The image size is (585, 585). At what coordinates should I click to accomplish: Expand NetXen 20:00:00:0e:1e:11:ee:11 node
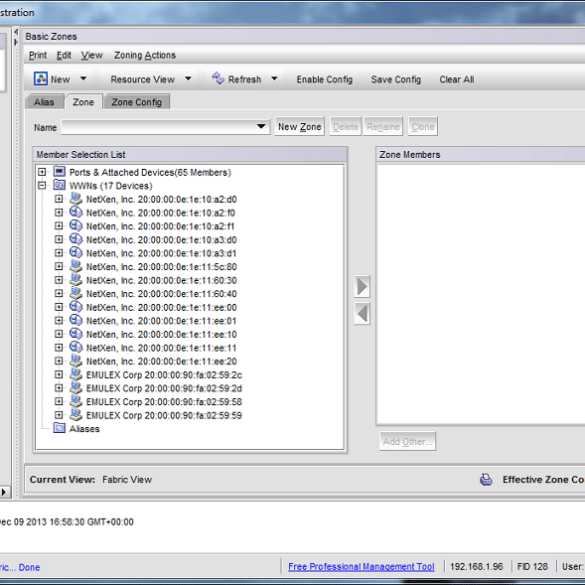point(59,347)
